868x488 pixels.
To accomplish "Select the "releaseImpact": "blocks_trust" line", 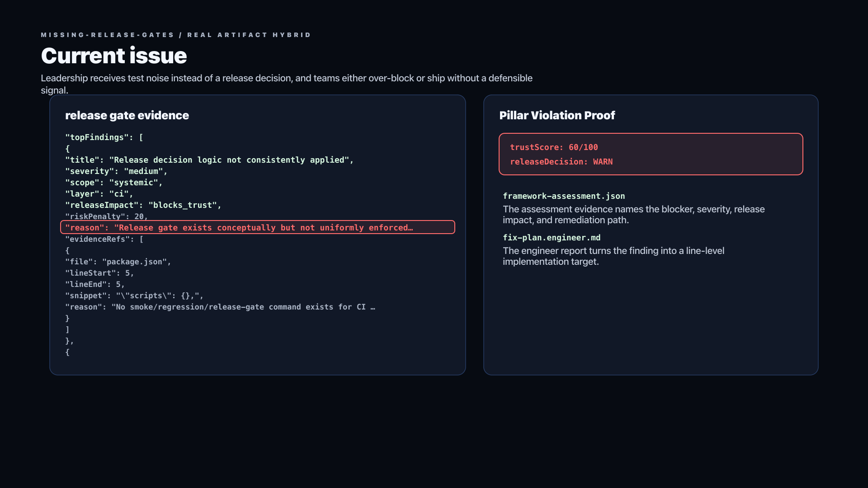I will click(143, 205).
